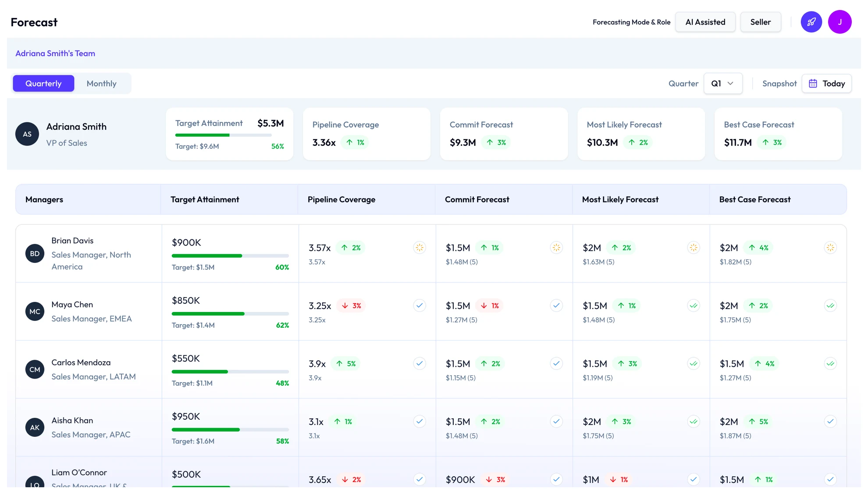
Task: Click the AI Assisted mode button
Action: click(705, 22)
